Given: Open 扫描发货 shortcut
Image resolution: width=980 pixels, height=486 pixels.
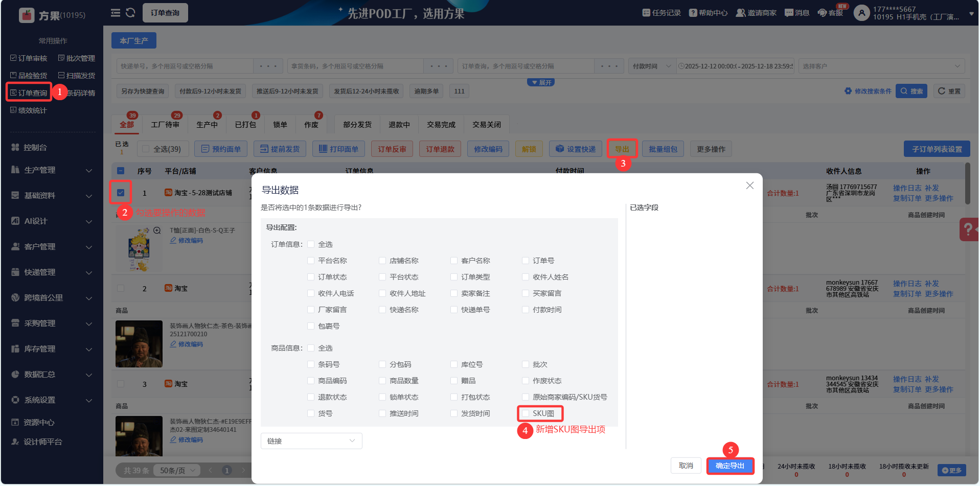Looking at the screenshot, I should 77,76.
